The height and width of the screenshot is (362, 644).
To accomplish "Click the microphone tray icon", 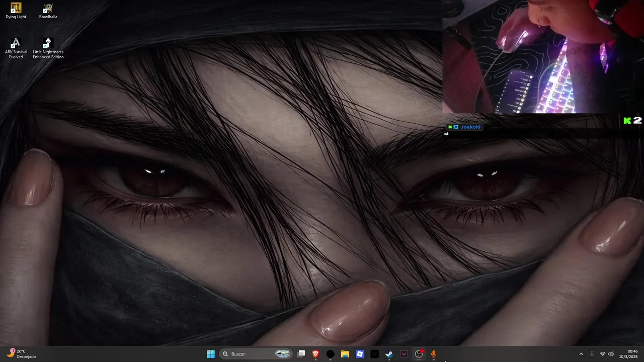I will pyautogui.click(x=592, y=354).
